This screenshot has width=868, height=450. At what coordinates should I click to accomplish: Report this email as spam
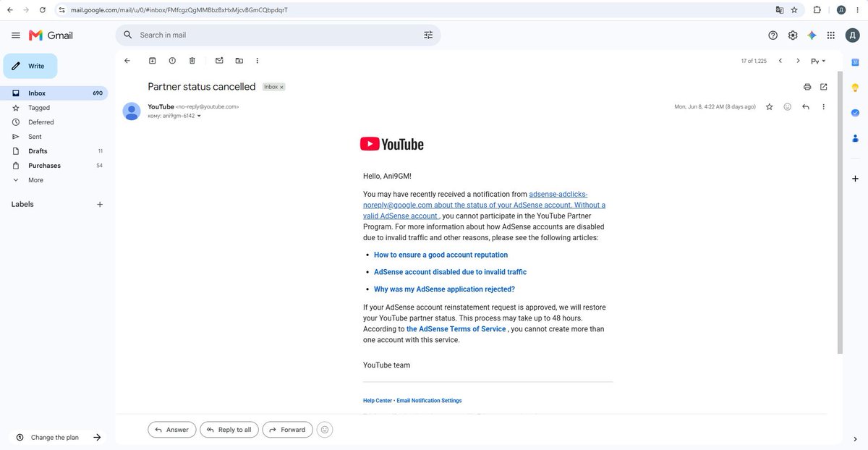tap(172, 61)
